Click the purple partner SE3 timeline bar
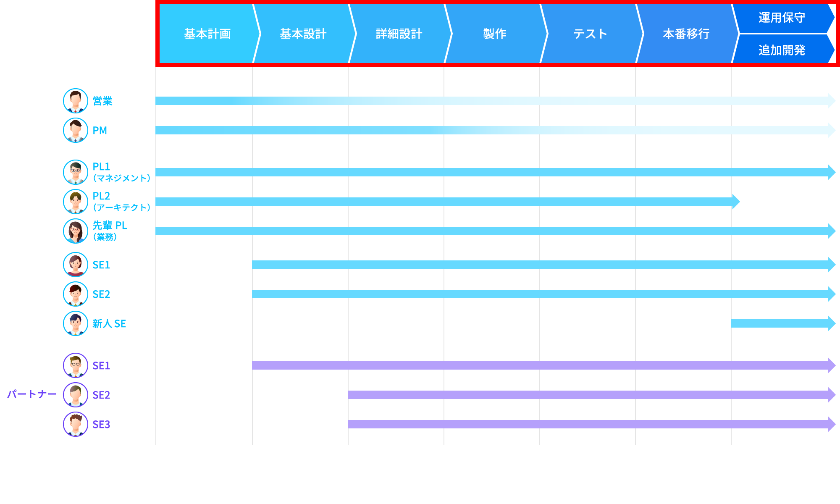 pos(592,424)
